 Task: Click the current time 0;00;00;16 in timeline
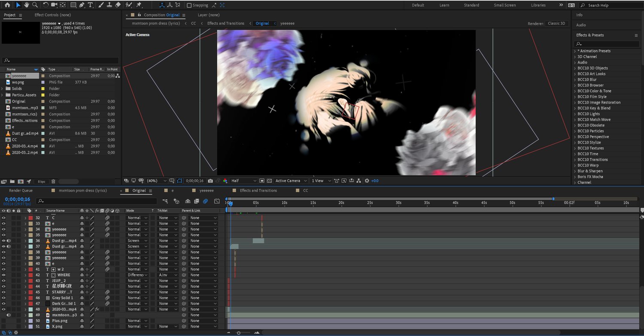tap(18, 199)
